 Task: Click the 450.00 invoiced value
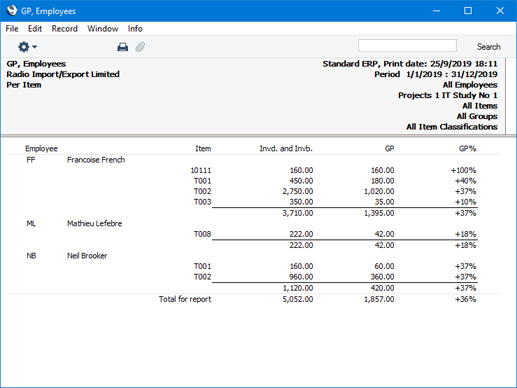pyautogui.click(x=301, y=181)
